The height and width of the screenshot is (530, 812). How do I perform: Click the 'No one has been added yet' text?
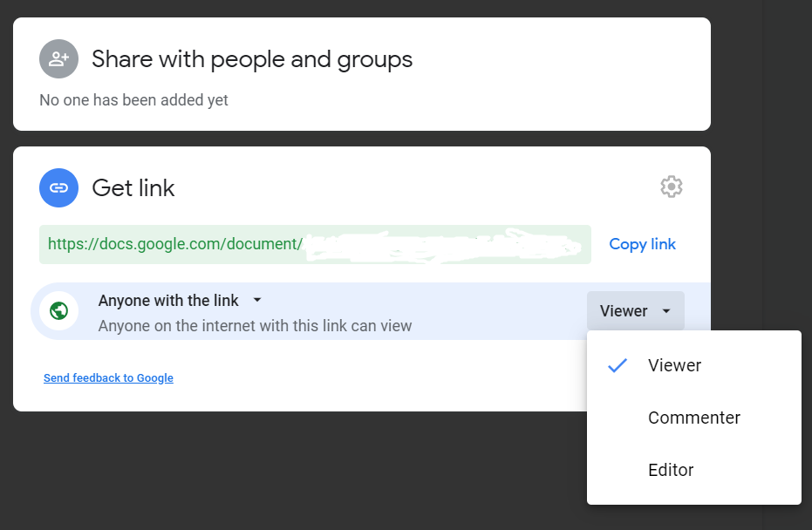tap(133, 100)
